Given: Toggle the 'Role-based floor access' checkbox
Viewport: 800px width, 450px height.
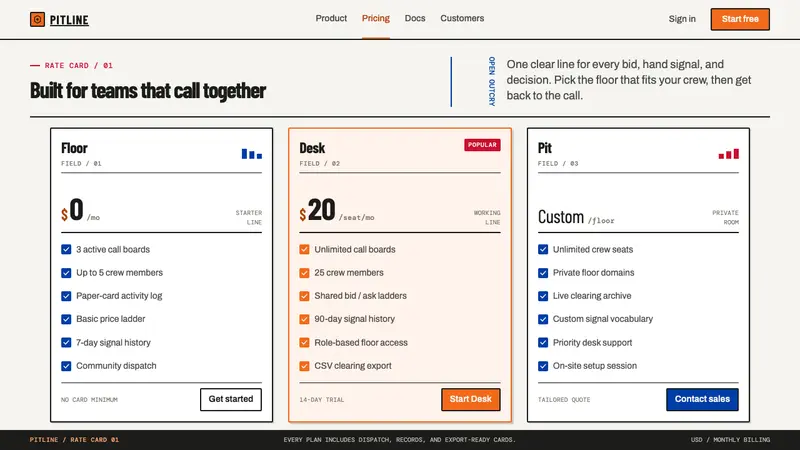Looking at the screenshot, I should pos(305,342).
